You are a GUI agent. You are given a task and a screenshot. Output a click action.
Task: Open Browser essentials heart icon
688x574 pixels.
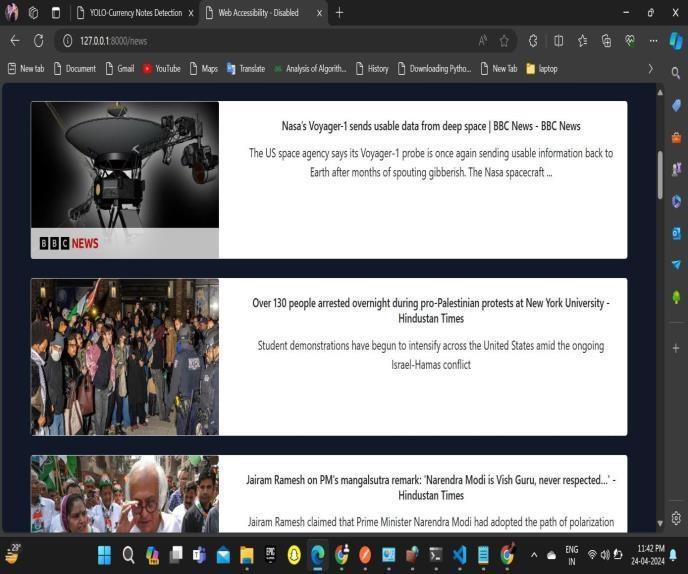pos(630,41)
